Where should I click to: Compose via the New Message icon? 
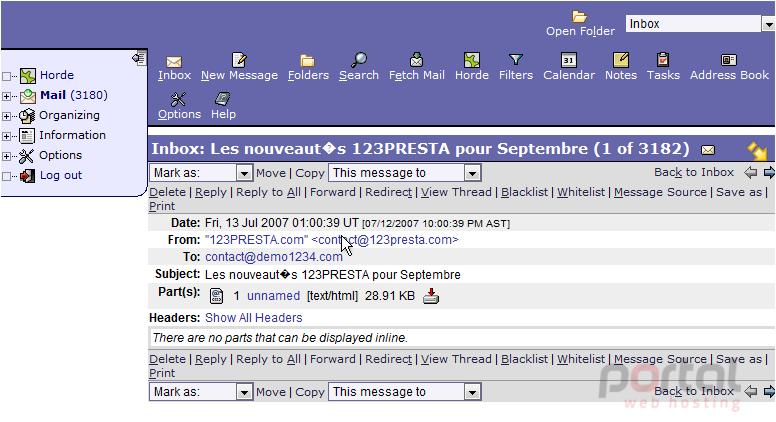pyautogui.click(x=239, y=60)
